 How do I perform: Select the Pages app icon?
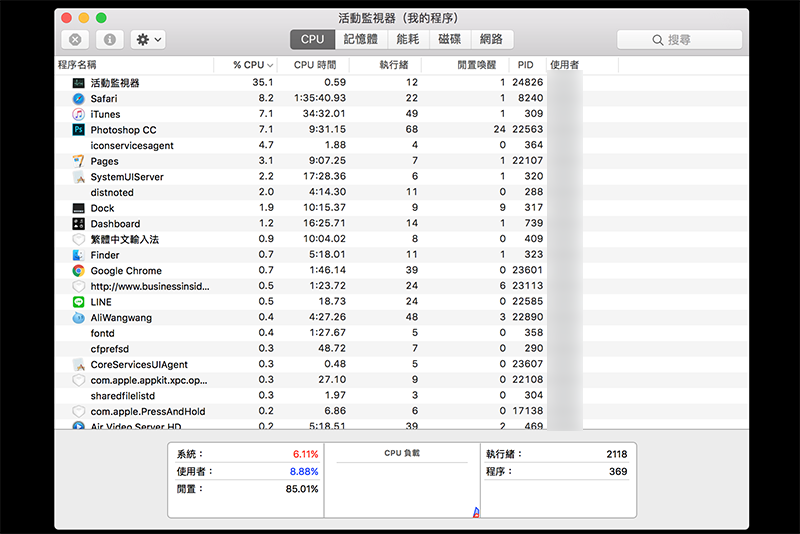click(x=78, y=161)
